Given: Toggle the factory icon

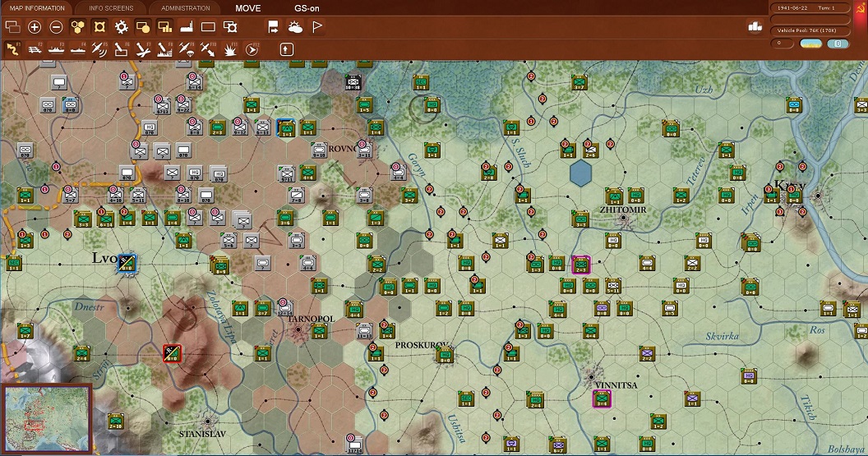Looking at the screenshot, I should 187,26.
